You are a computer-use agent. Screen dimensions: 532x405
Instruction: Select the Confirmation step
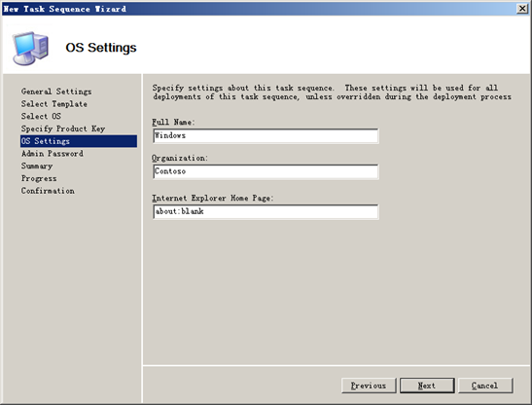(x=48, y=191)
